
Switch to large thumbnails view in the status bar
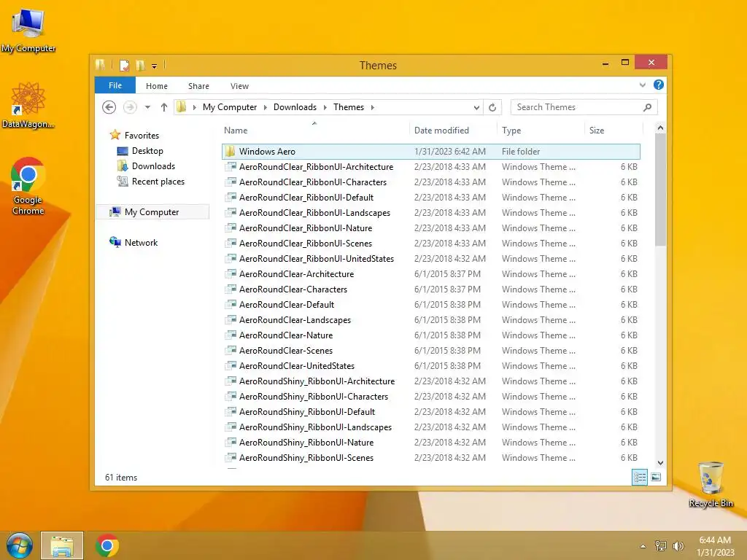click(656, 477)
